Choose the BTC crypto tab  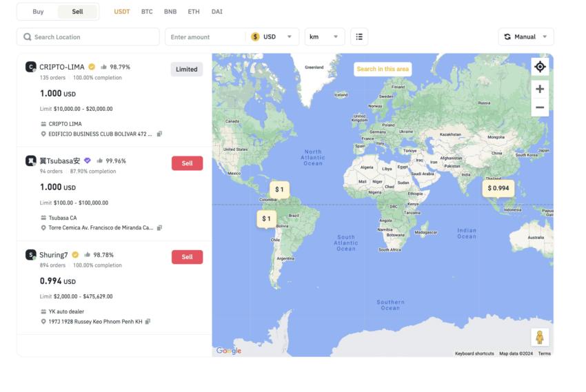click(x=147, y=12)
